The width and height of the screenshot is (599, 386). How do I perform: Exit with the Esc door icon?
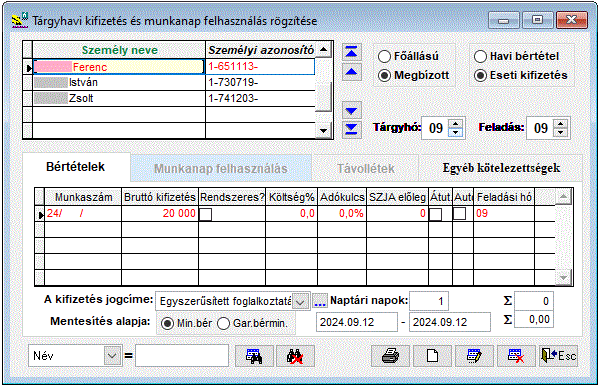[558, 356]
